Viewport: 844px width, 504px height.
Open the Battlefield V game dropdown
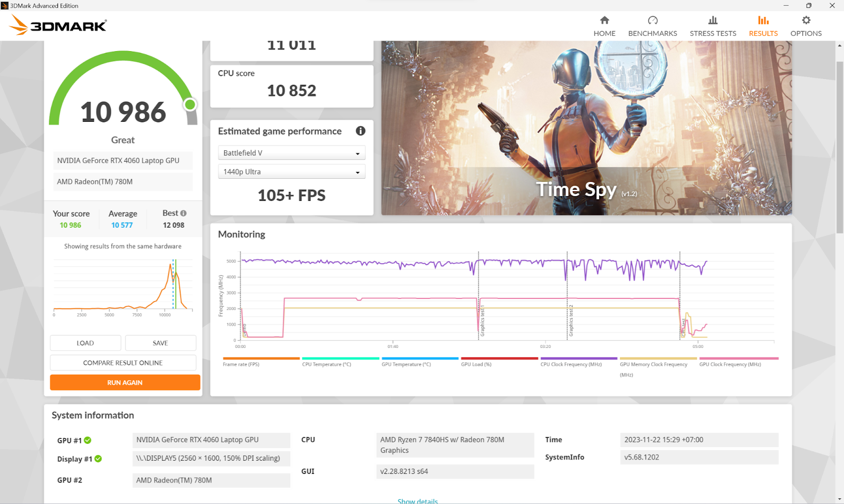pos(292,153)
